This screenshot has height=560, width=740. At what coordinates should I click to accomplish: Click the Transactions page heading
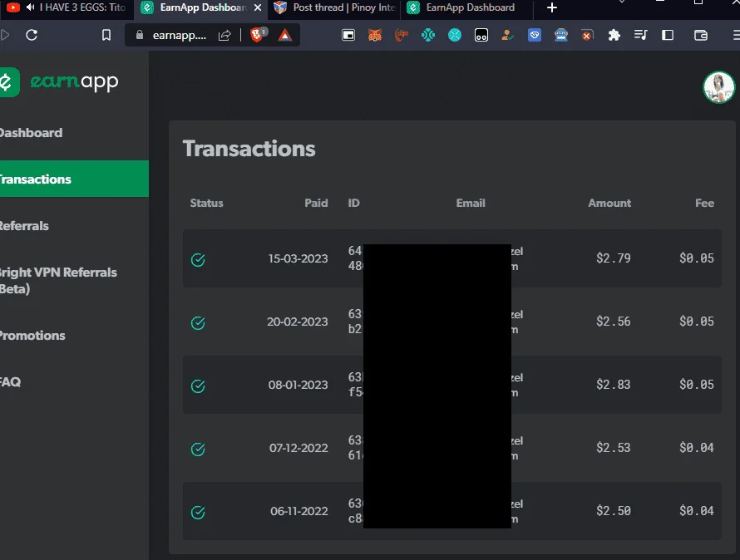[x=249, y=149]
